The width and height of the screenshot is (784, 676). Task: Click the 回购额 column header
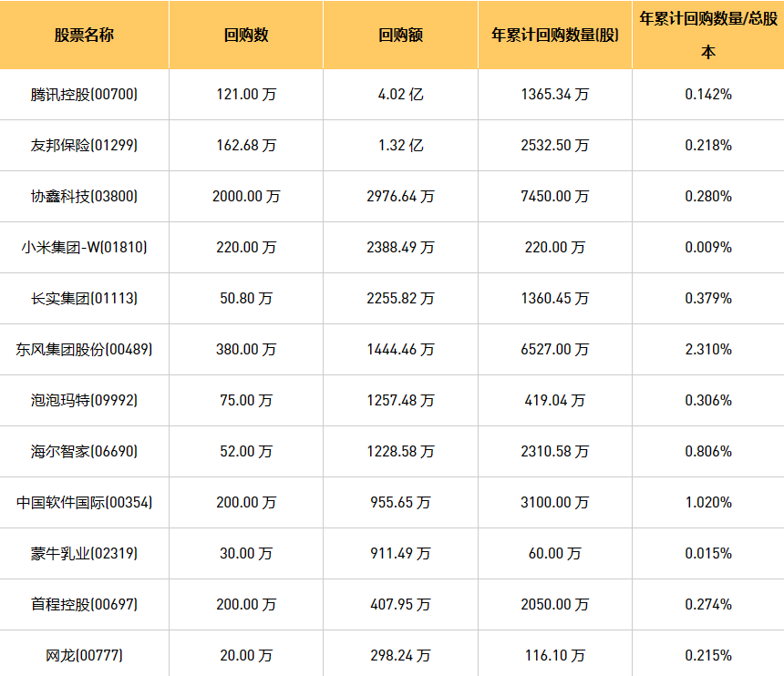tap(400, 36)
